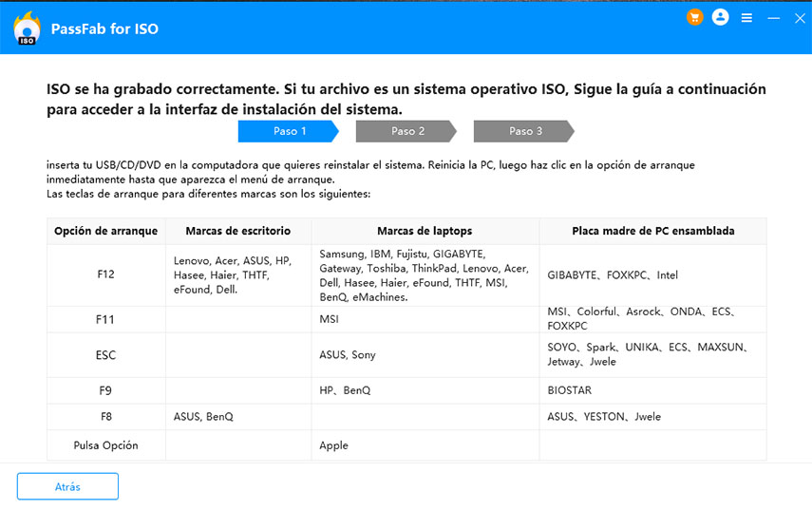Click the GIBABYTE, FOXKPC, Intel cell
Screen dimensions: 812x510
point(653,274)
